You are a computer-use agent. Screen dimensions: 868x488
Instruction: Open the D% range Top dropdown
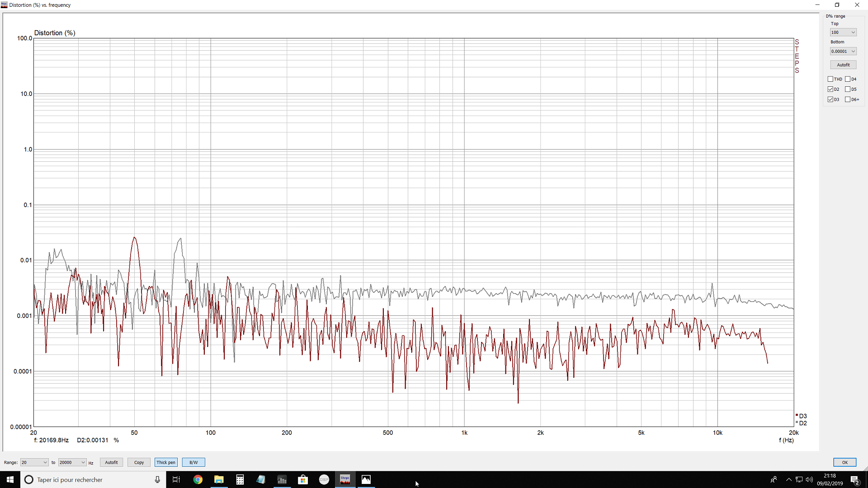coord(843,33)
